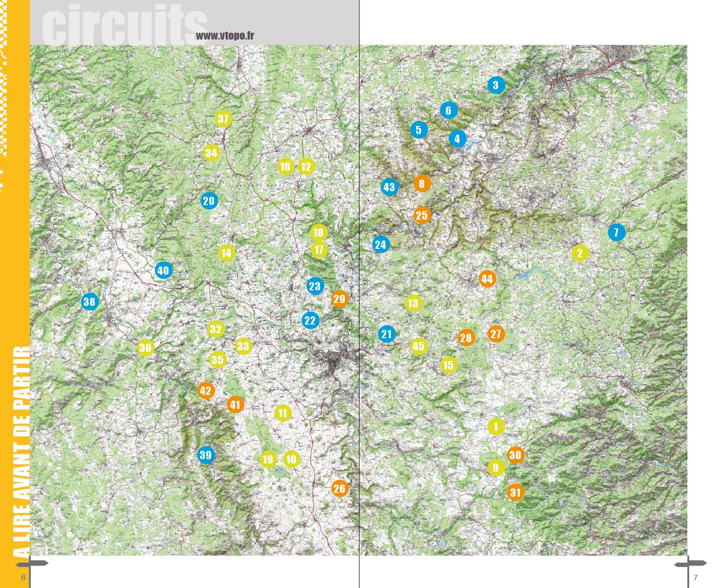Select orange circuit marker 42

point(206,391)
